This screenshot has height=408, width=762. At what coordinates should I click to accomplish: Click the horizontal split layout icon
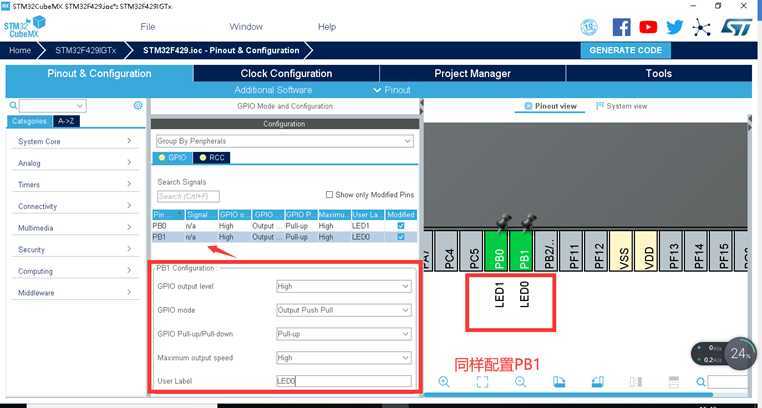click(674, 382)
